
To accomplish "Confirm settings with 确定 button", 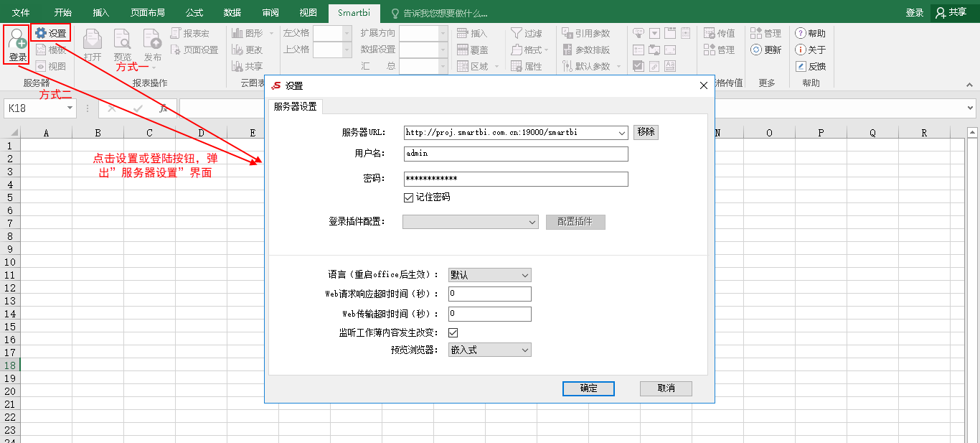I will pos(588,388).
